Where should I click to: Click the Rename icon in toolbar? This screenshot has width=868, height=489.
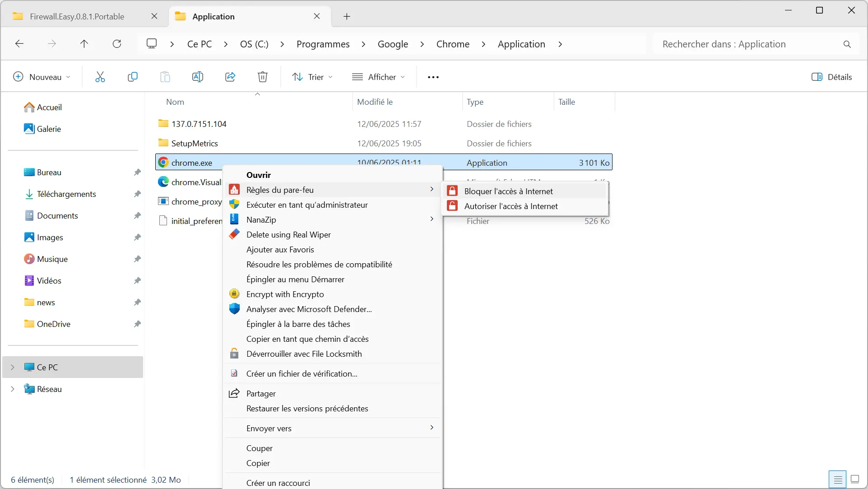pyautogui.click(x=198, y=77)
